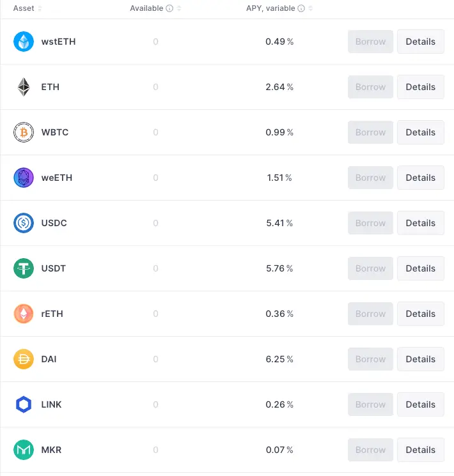Sort by Available column arrows
454x476 pixels.
pyautogui.click(x=179, y=8)
